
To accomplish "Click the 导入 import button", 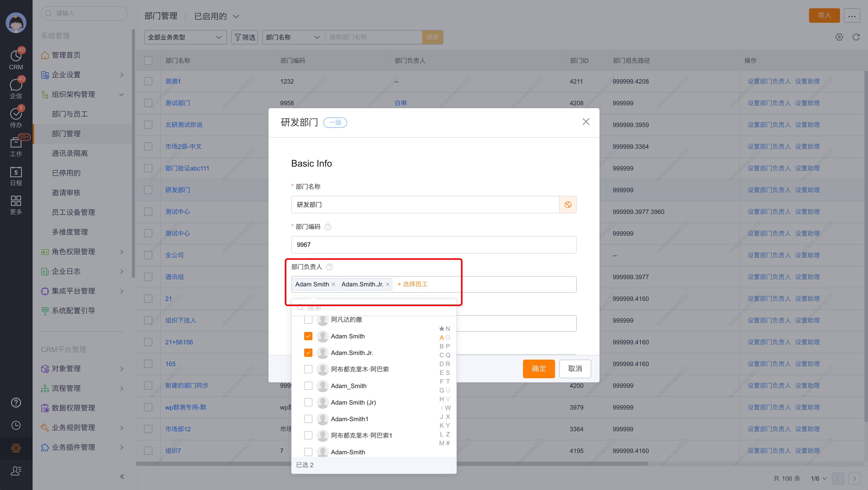I will tap(824, 16).
